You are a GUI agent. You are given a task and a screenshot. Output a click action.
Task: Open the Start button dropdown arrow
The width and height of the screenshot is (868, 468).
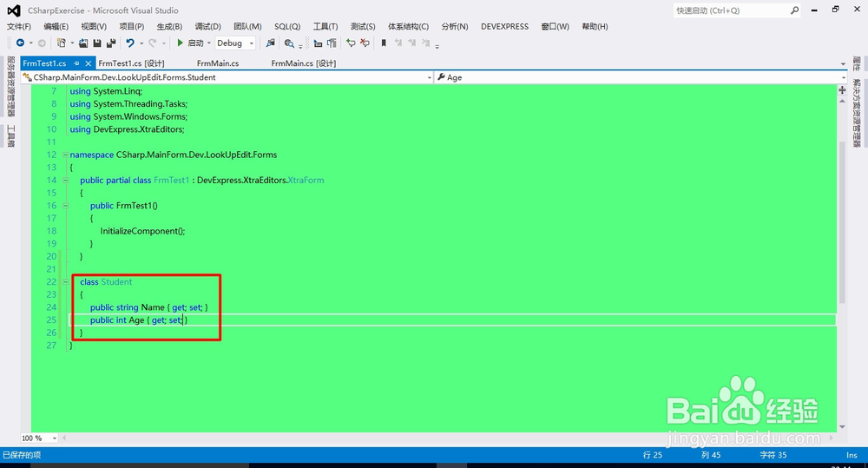(208, 43)
